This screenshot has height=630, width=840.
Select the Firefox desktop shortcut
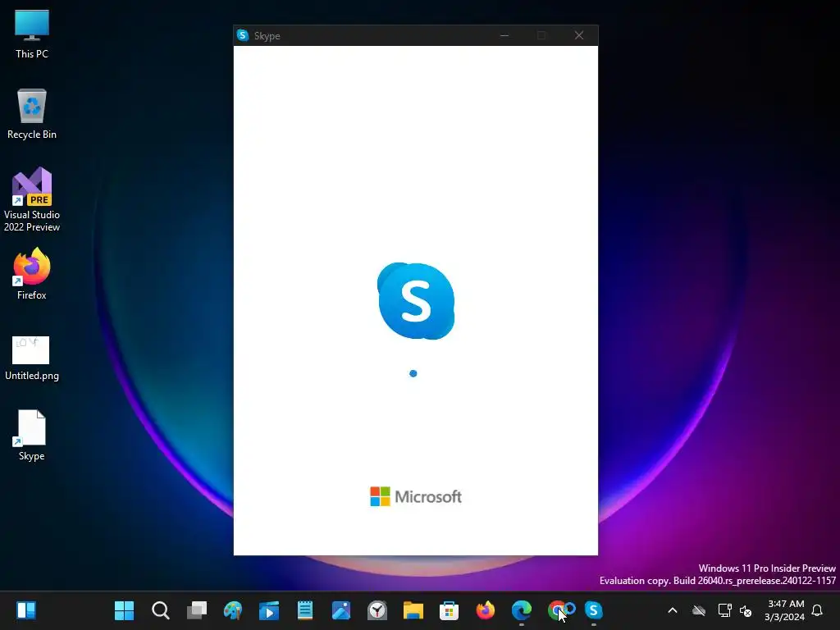[32, 274]
